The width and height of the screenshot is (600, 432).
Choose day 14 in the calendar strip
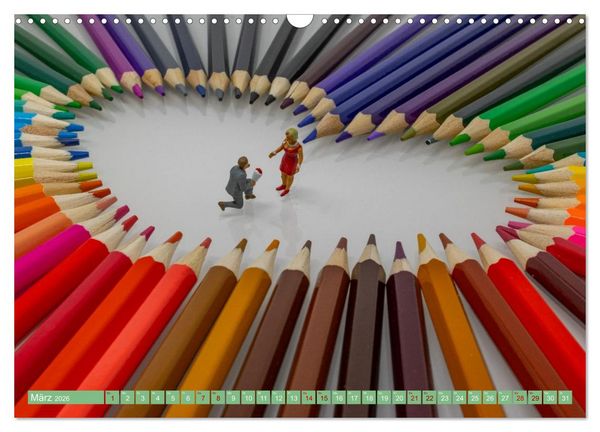point(309,398)
